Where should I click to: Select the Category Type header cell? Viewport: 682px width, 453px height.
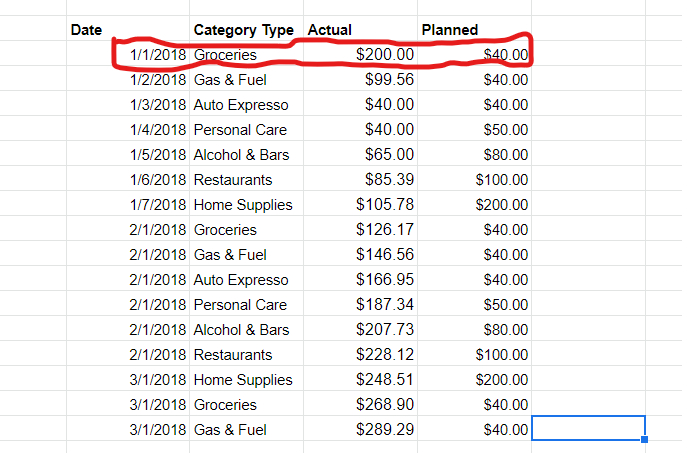click(x=246, y=29)
